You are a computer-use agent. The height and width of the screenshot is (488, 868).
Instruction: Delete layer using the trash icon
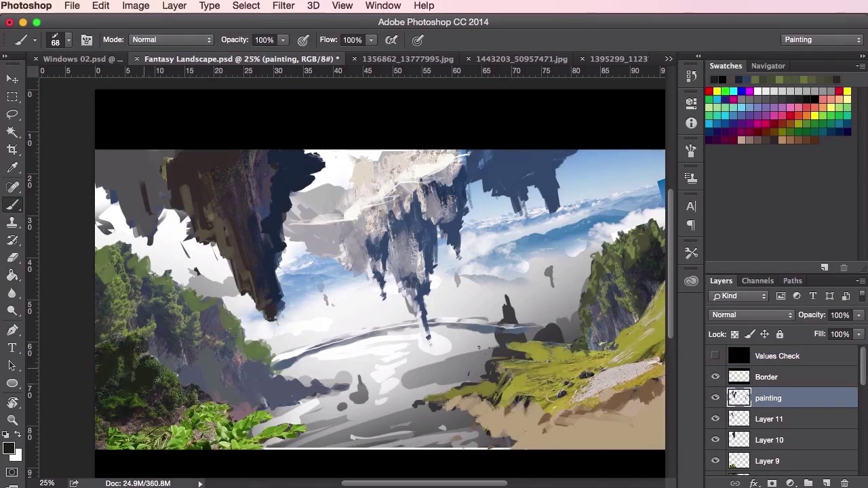click(x=844, y=483)
